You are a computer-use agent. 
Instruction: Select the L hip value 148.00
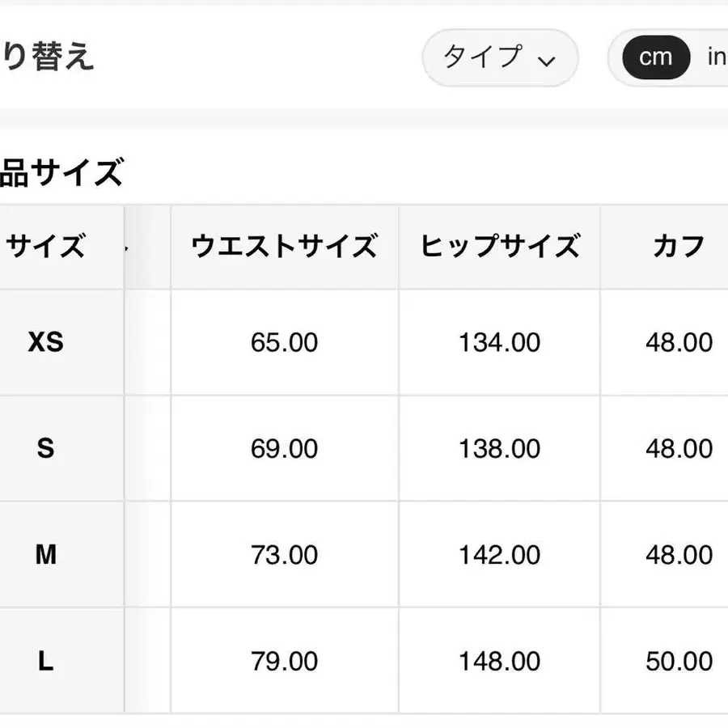point(499,661)
